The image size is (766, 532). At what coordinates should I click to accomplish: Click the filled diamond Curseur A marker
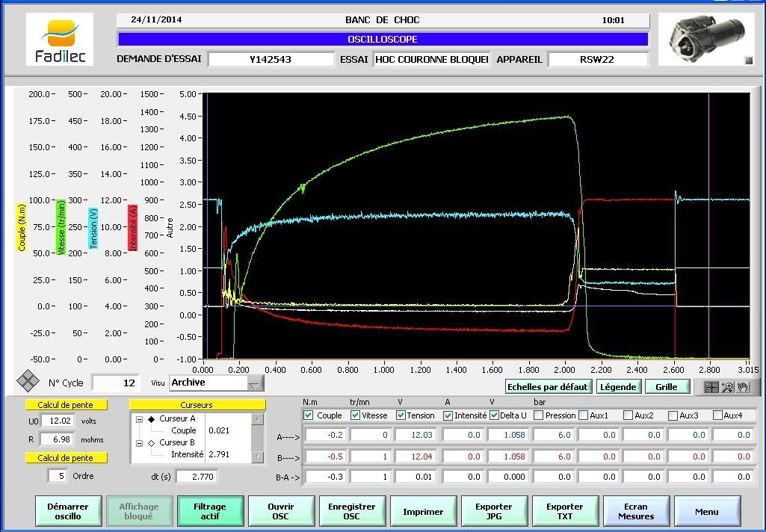point(152,419)
